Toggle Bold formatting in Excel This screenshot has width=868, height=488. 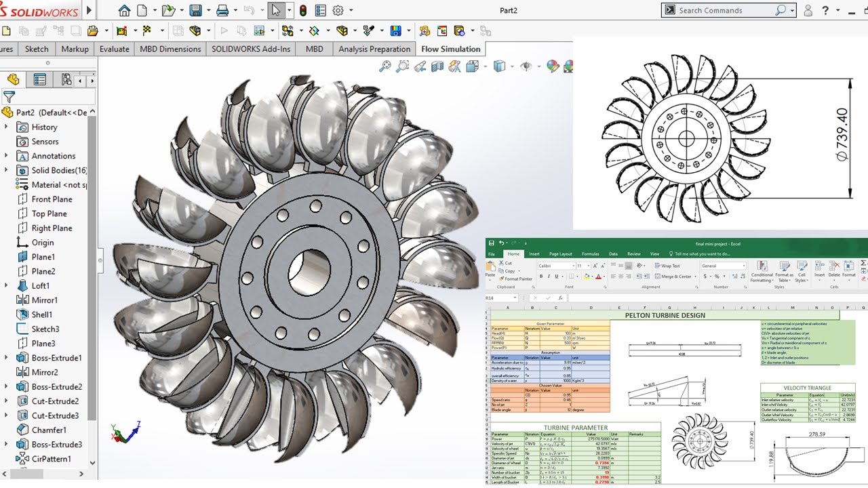pos(541,277)
